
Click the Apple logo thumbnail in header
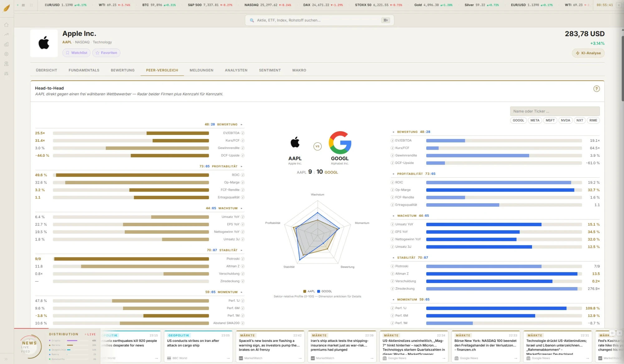pos(44,43)
